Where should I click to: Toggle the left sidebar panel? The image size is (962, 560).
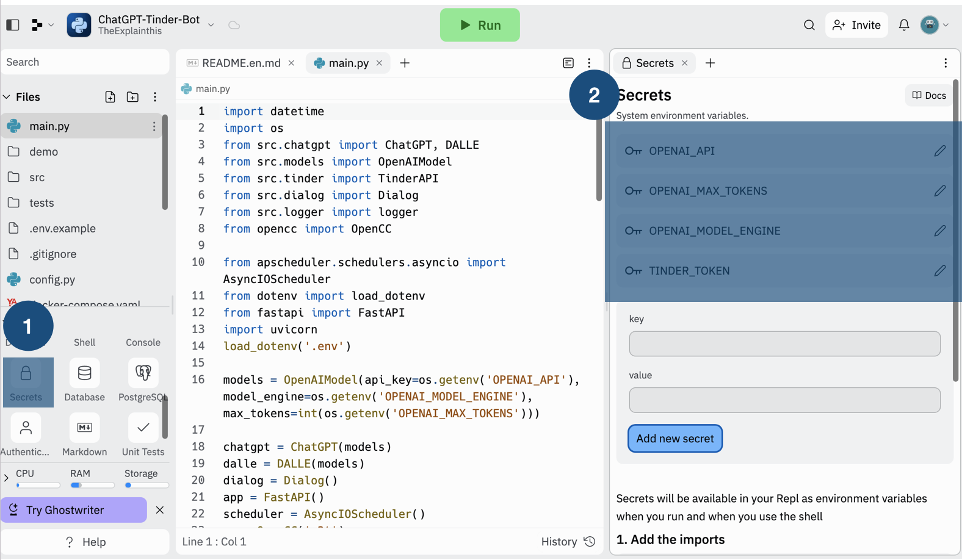pyautogui.click(x=13, y=25)
